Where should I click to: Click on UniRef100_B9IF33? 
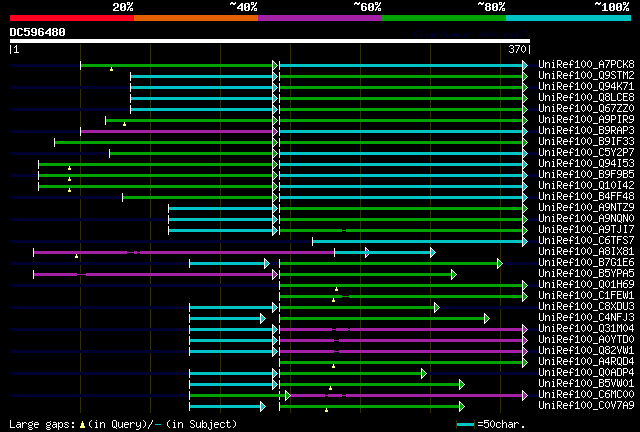[x=586, y=142]
